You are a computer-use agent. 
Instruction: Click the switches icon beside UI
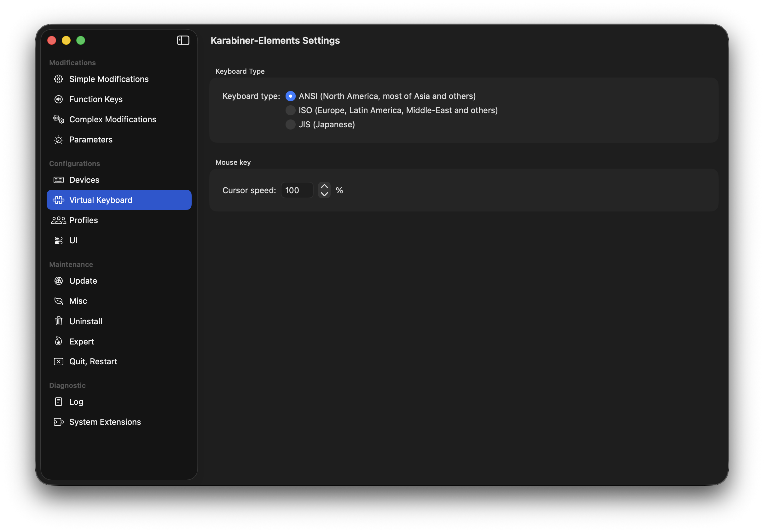(x=59, y=240)
